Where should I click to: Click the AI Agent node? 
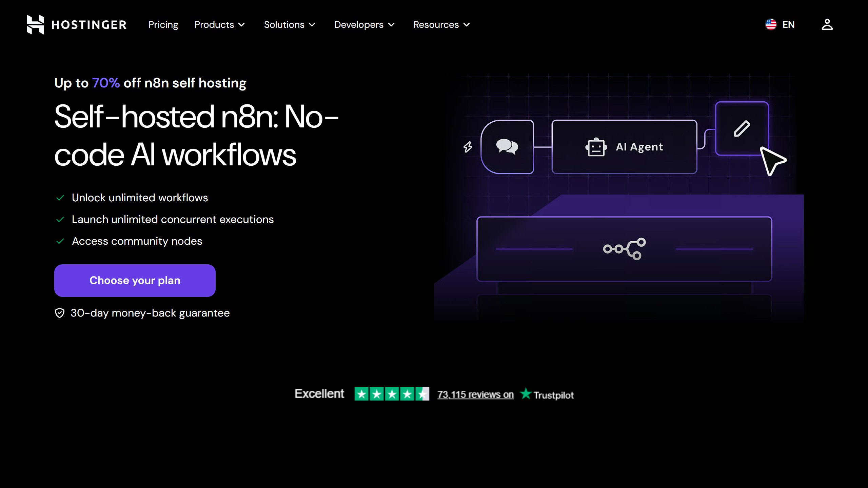pos(624,147)
